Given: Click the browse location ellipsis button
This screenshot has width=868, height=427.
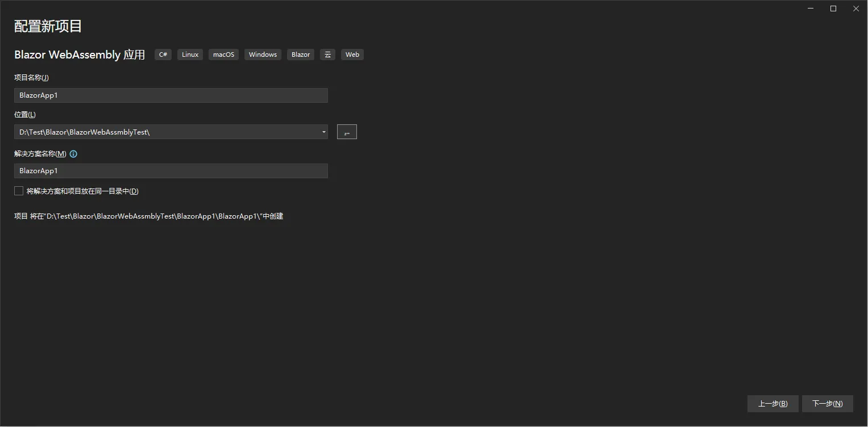Looking at the screenshot, I should click(347, 132).
